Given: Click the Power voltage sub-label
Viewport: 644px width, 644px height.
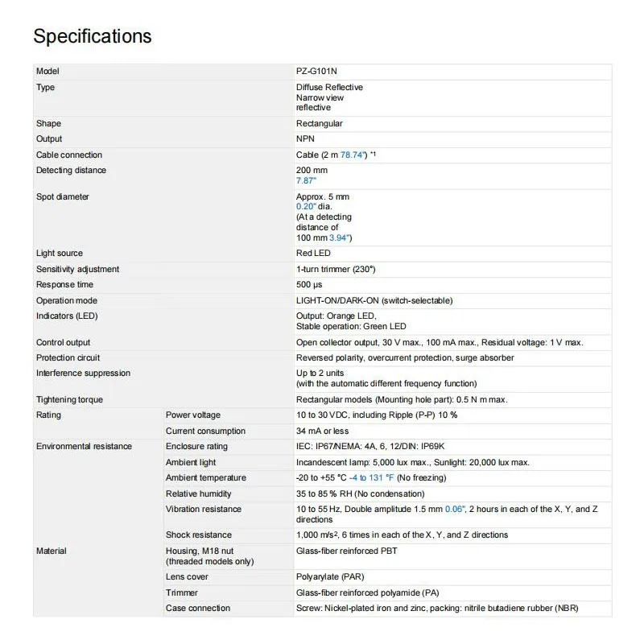Looking at the screenshot, I should (x=193, y=415).
